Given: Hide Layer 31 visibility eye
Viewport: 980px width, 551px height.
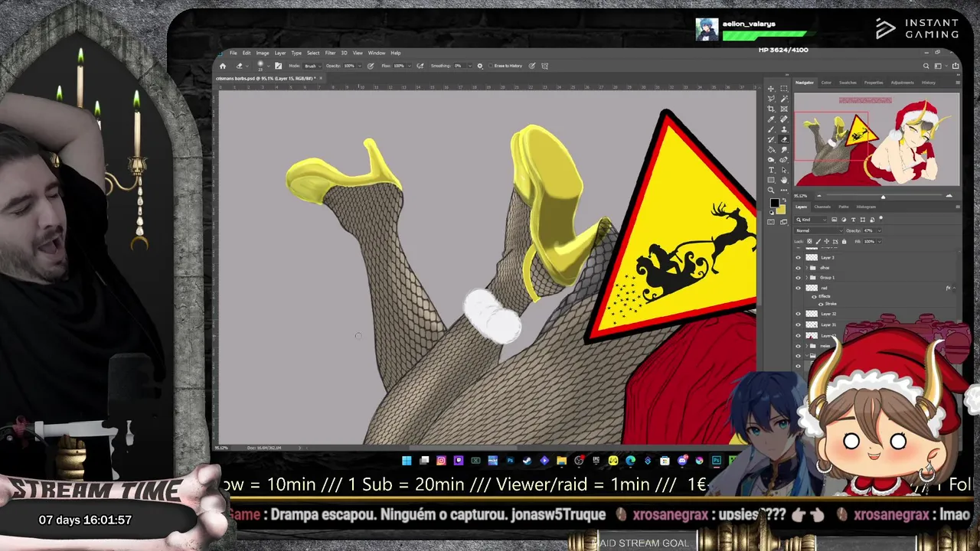Looking at the screenshot, I should click(798, 324).
